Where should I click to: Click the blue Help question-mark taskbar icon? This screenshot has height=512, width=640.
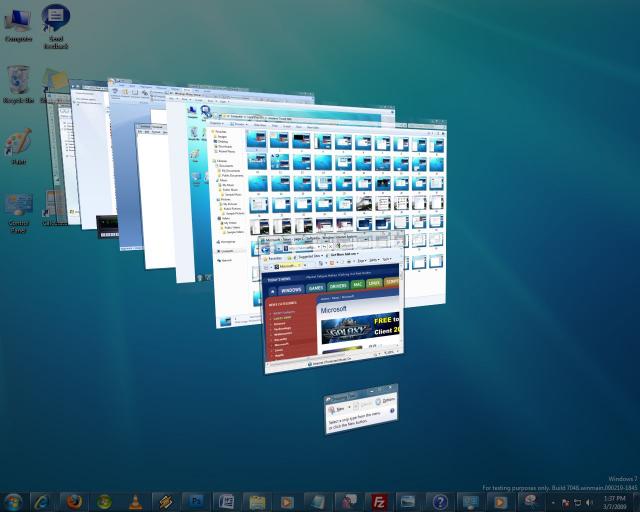tap(439, 501)
